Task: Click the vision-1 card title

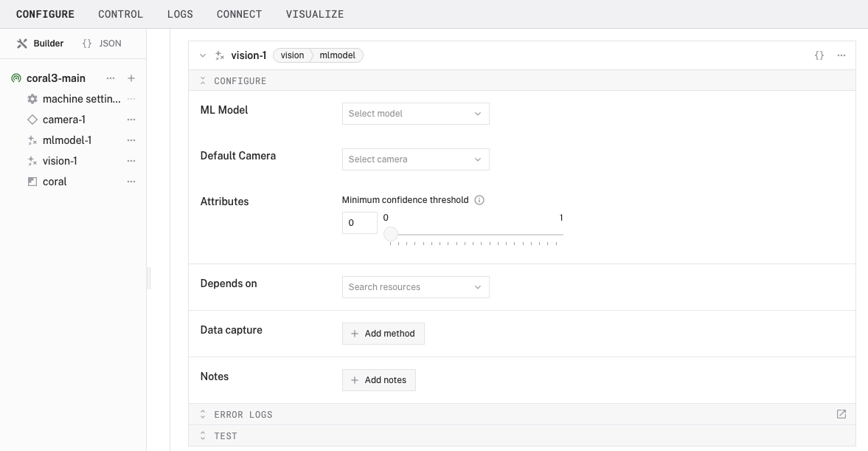Action: click(249, 55)
